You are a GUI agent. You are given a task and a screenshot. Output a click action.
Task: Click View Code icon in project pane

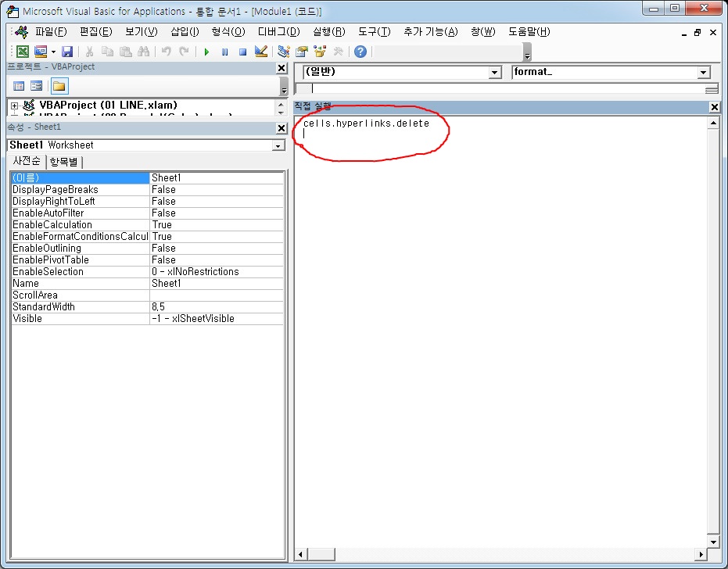(x=19, y=86)
